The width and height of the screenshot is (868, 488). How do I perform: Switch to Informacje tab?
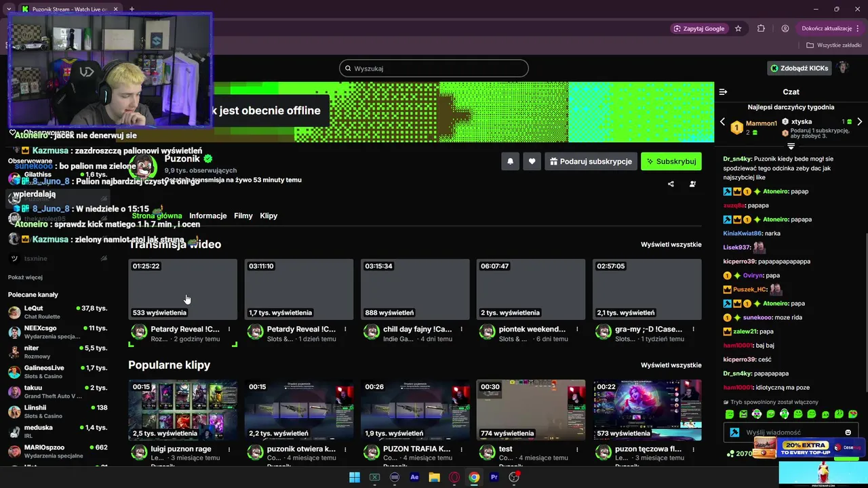point(208,216)
